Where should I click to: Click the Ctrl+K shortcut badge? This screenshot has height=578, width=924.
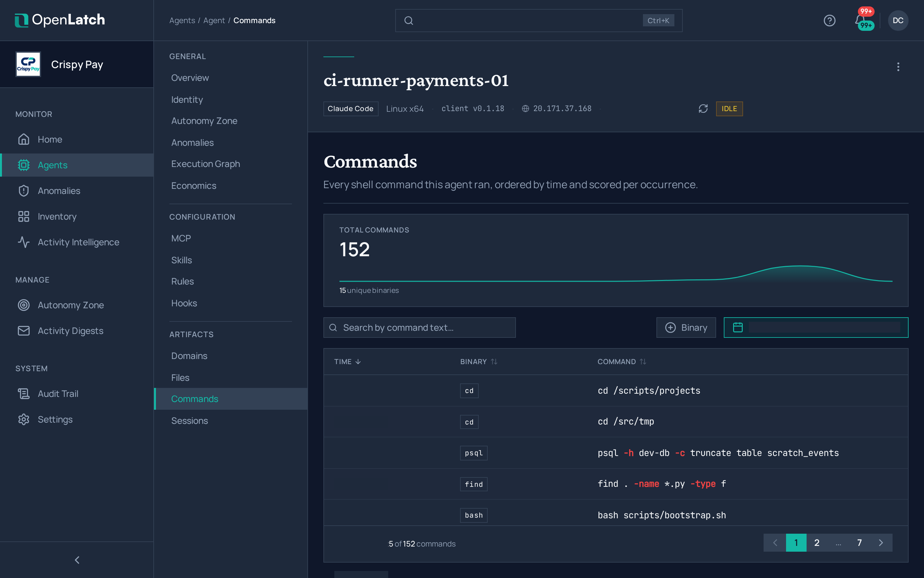658,21
